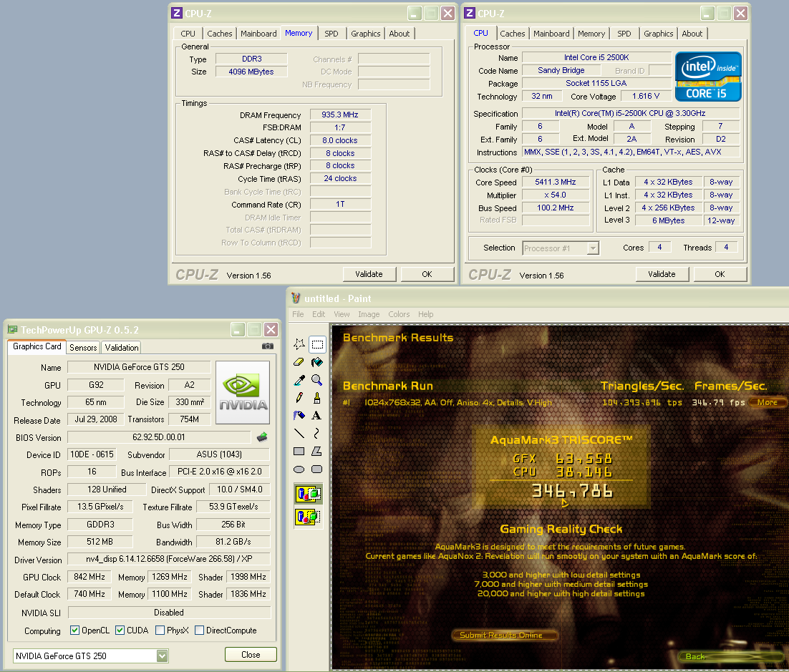Enable the PhysX checkbox in GPU-Z

tap(160, 630)
